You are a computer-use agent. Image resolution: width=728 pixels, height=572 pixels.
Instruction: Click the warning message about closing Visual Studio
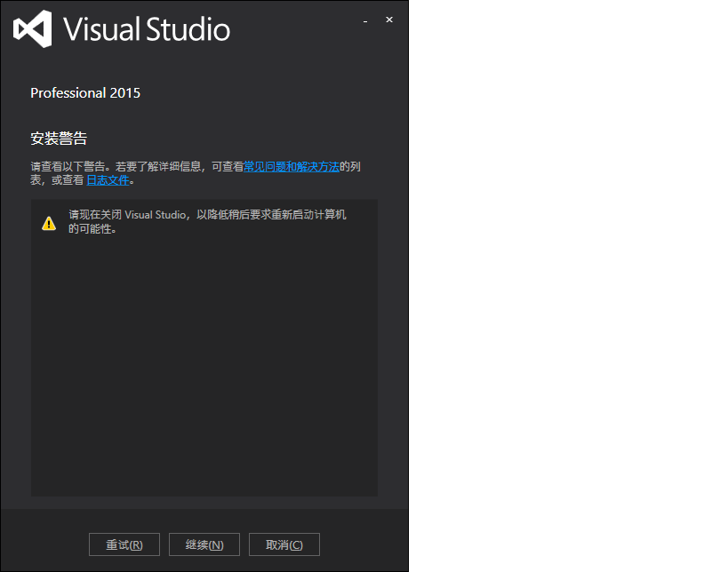[207, 221]
